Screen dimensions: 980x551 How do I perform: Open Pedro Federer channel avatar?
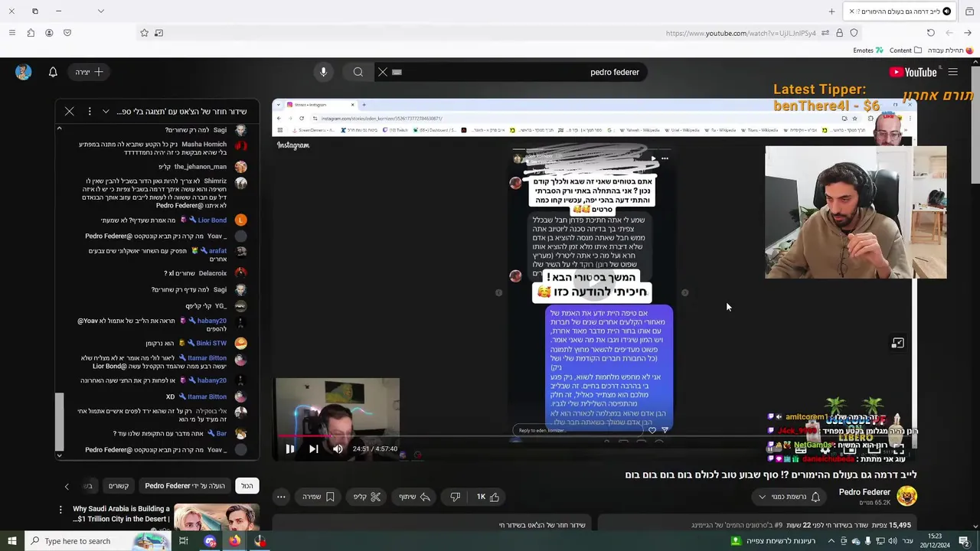click(906, 497)
